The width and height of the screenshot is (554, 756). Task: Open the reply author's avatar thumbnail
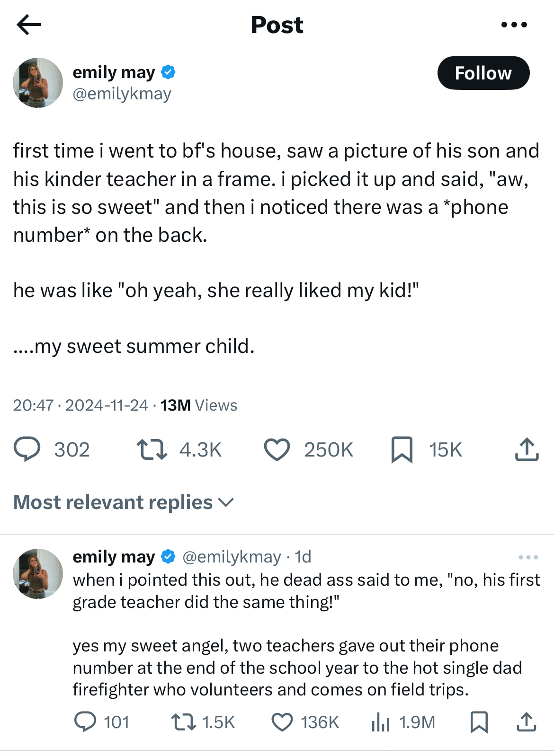point(38,574)
